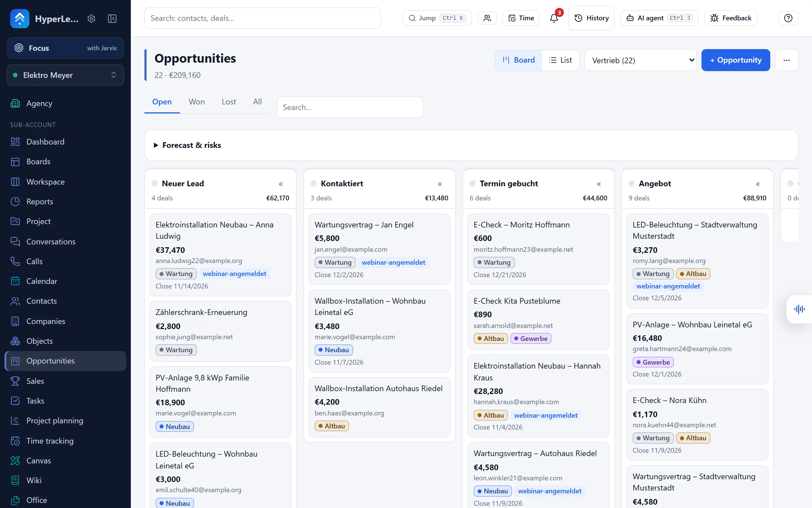Open the Elektro Meyer account switcher
Image resolution: width=812 pixels, height=508 pixels.
(x=65, y=75)
